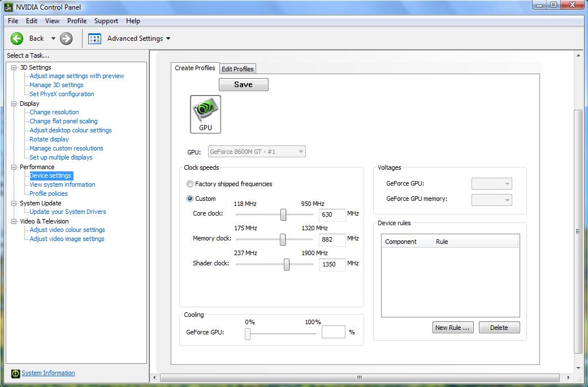Viewport: 588px width, 387px height.
Task: Click the System Information green icon
Action: point(15,373)
